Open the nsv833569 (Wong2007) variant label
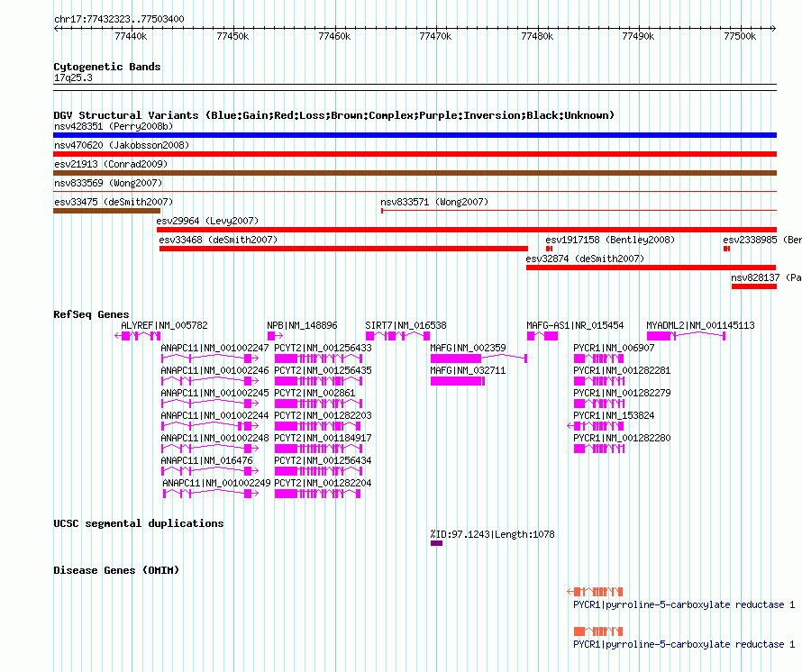802x672 pixels. [x=108, y=183]
